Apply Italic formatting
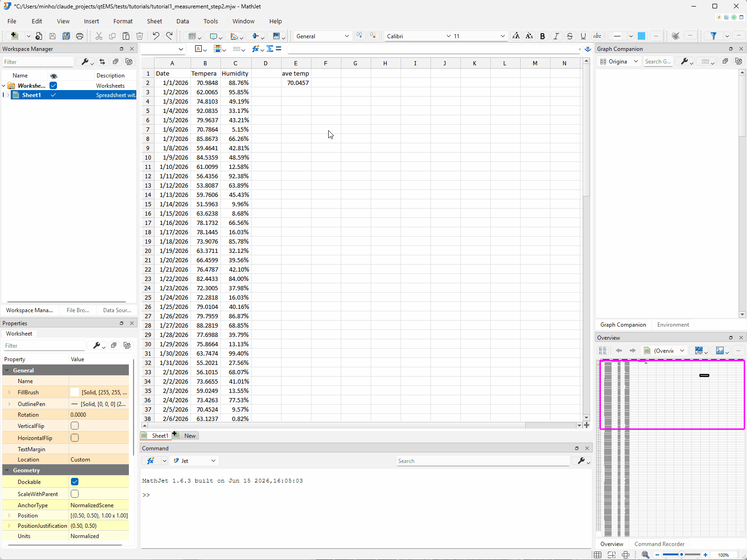This screenshot has height=560, width=747. click(556, 36)
